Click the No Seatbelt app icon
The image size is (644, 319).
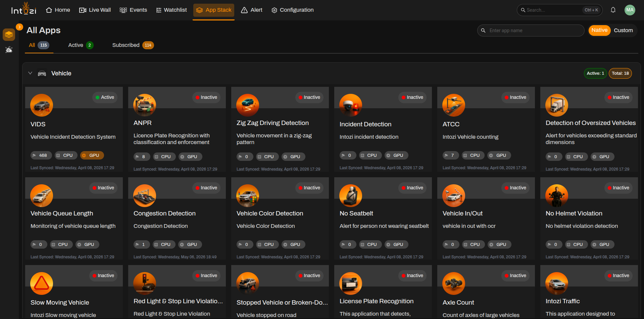[x=351, y=196]
